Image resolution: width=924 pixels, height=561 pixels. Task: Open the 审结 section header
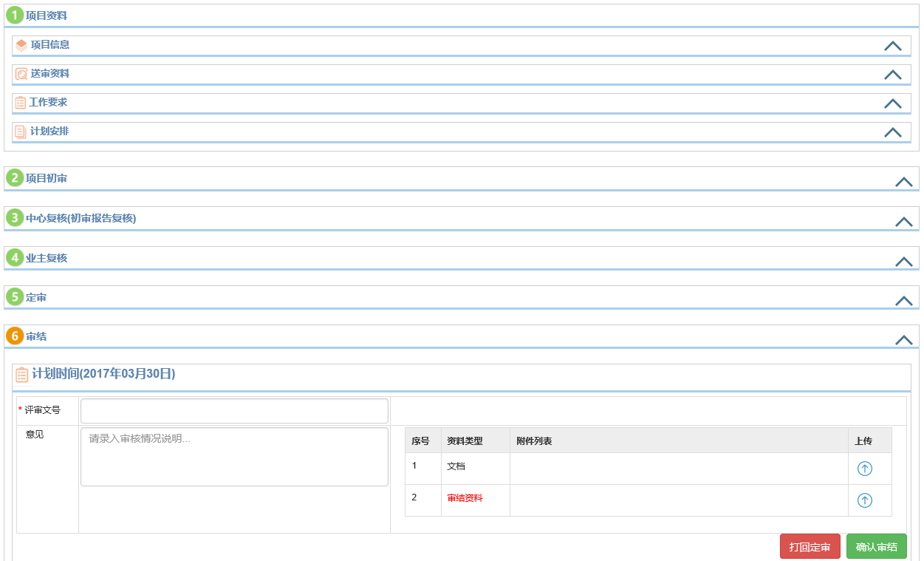pyautogui.click(x=462, y=336)
